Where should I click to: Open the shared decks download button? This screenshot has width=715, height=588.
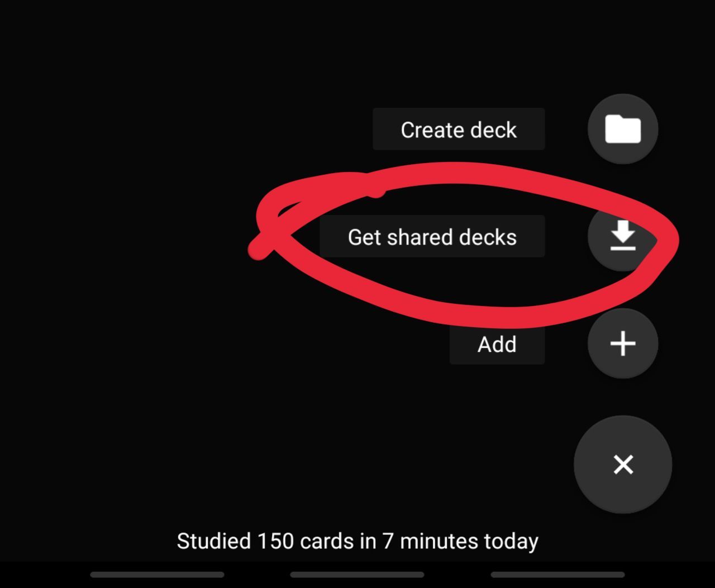pyautogui.click(x=622, y=236)
